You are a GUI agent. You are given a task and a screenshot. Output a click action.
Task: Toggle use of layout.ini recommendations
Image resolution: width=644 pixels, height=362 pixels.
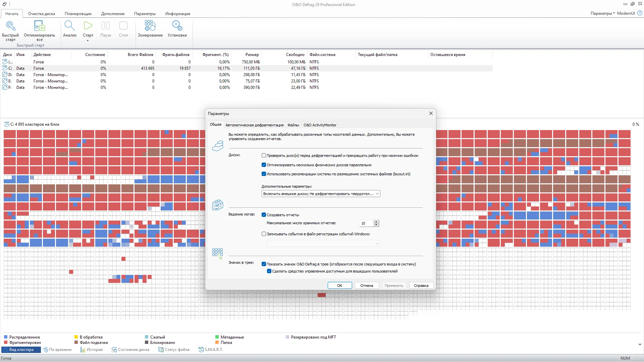click(x=264, y=174)
